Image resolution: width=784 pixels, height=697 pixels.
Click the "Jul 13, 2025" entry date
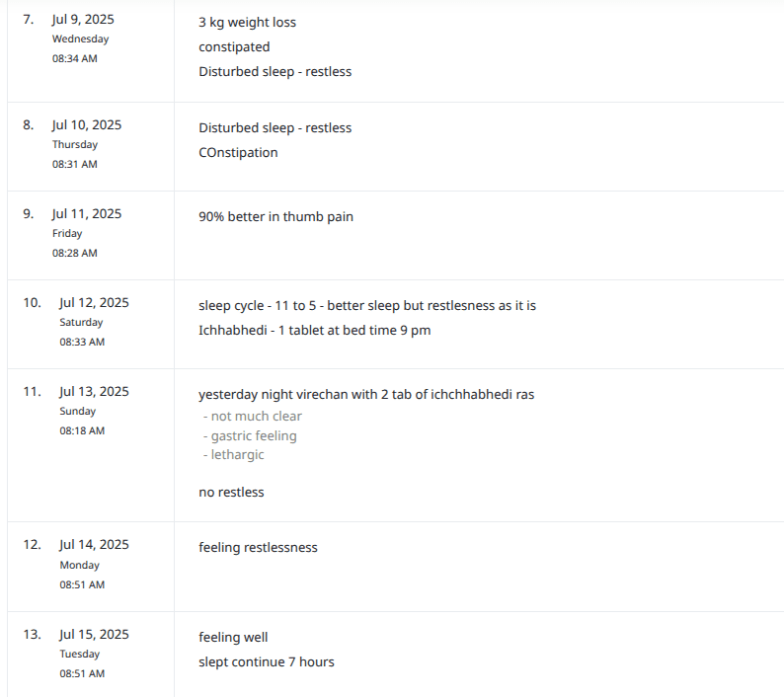pos(94,392)
